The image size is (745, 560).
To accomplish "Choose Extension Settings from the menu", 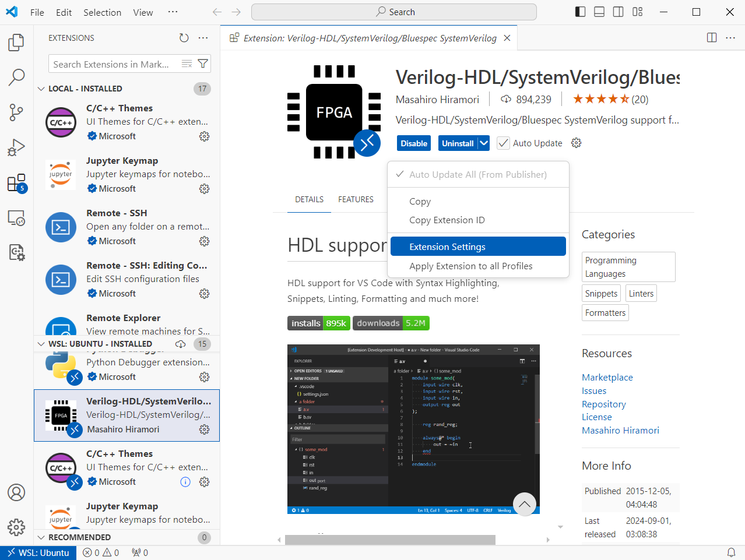I will tap(478, 246).
